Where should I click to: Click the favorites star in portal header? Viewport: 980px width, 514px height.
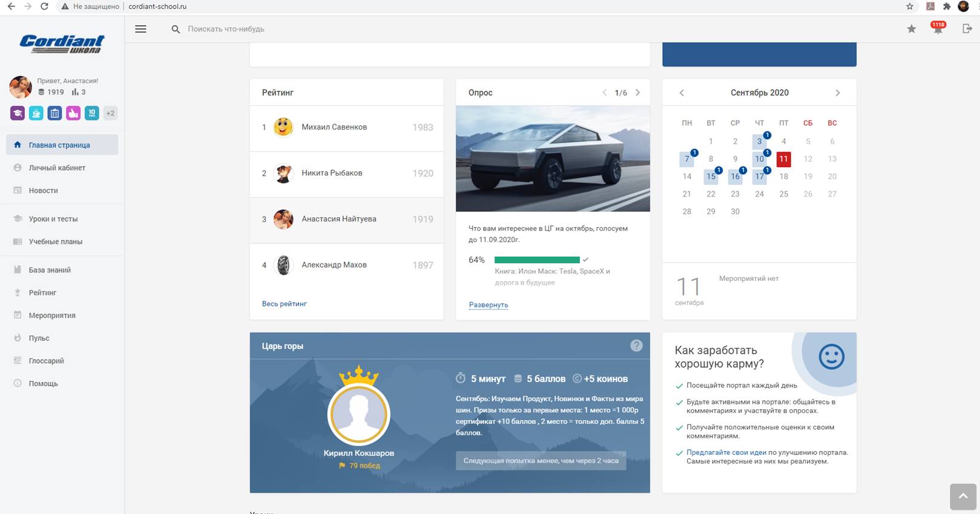pos(911,29)
